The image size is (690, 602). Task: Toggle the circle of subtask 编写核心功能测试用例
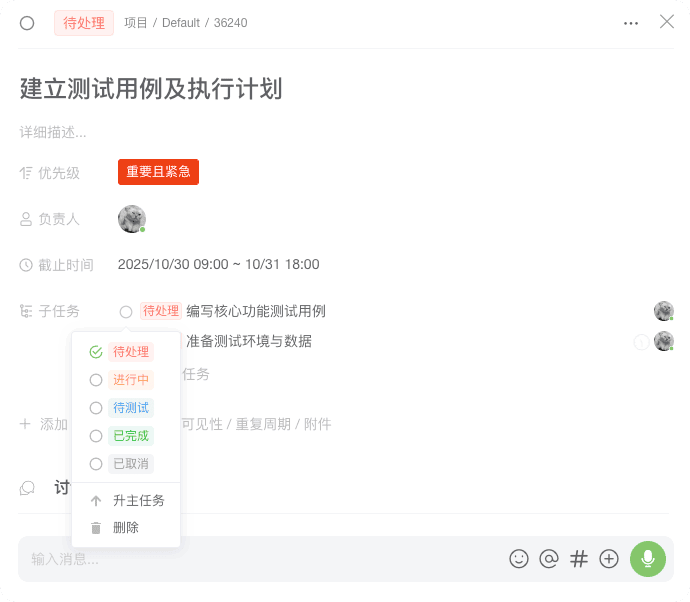[x=126, y=312]
